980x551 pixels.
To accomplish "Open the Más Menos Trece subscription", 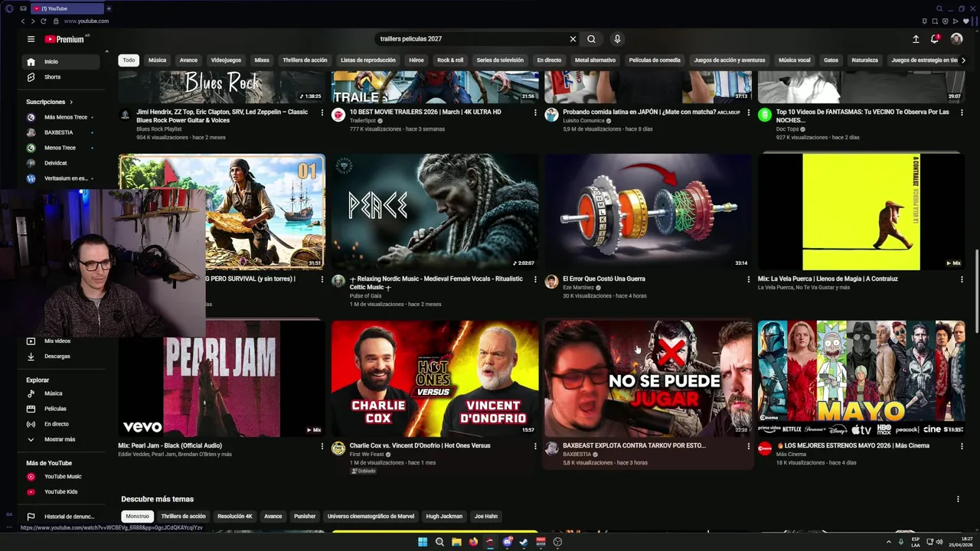I will point(62,117).
